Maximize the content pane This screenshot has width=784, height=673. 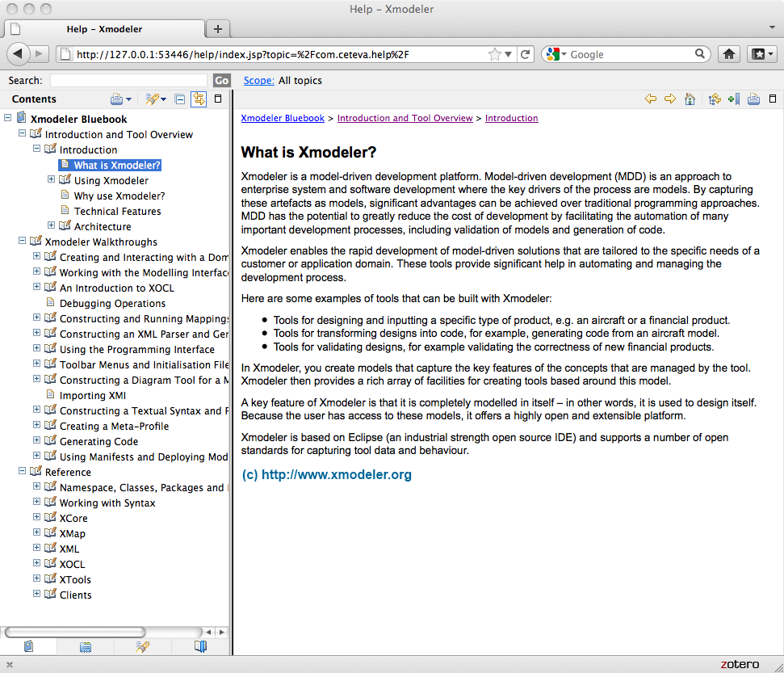[773, 99]
